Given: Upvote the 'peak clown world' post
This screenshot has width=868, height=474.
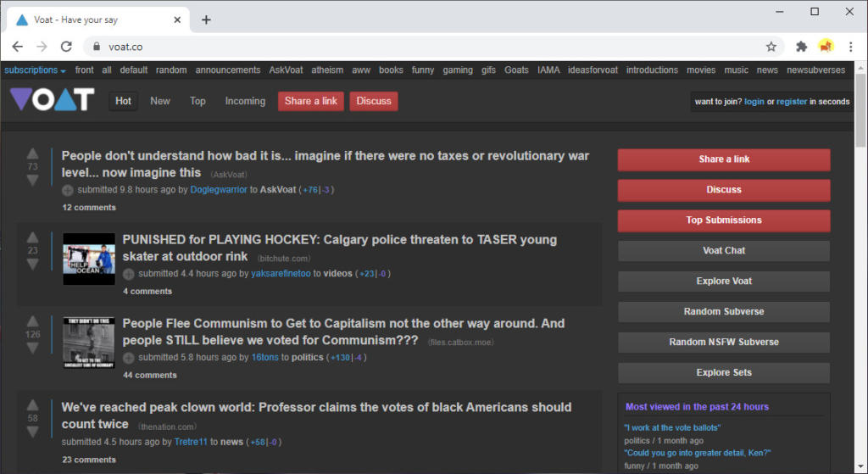Looking at the screenshot, I should pyautogui.click(x=33, y=404).
